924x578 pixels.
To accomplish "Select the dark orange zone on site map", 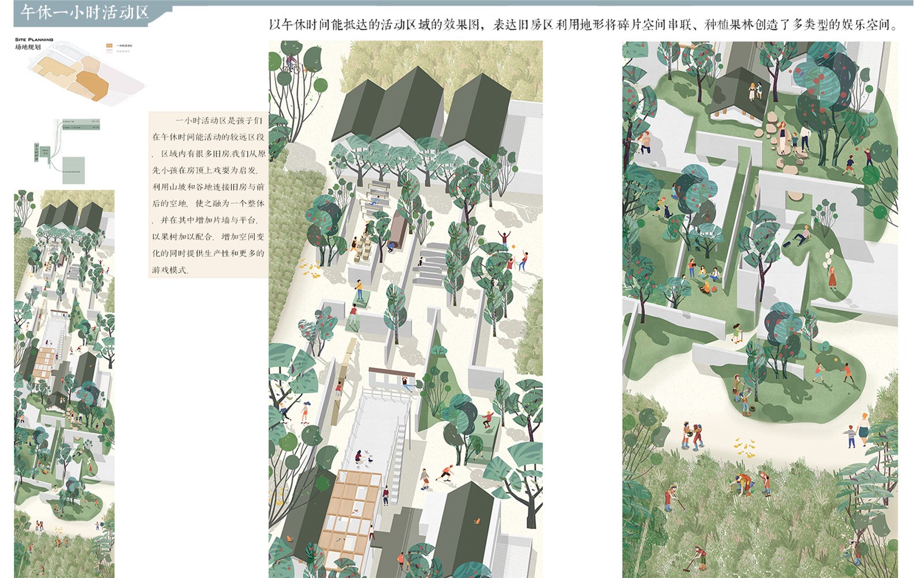I will coord(92,84).
